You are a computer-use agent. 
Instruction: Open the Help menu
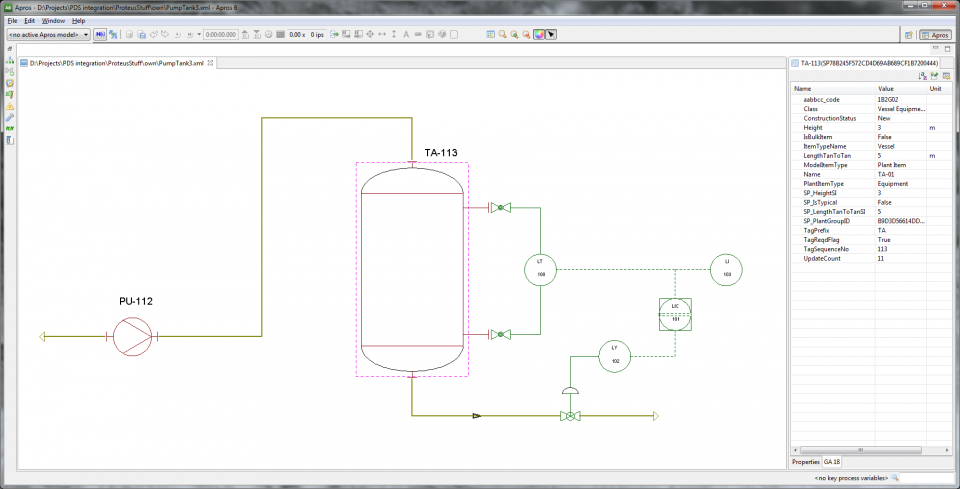click(x=78, y=21)
